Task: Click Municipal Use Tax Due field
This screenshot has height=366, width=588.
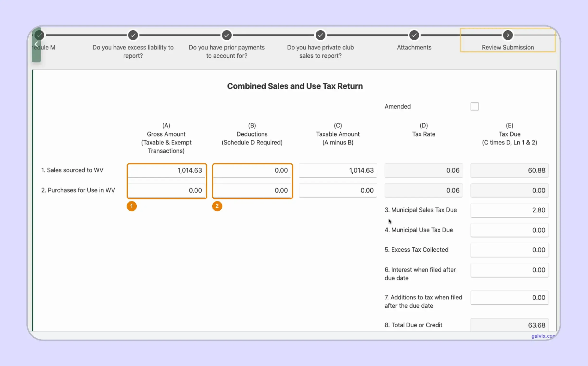Action: pos(509,230)
